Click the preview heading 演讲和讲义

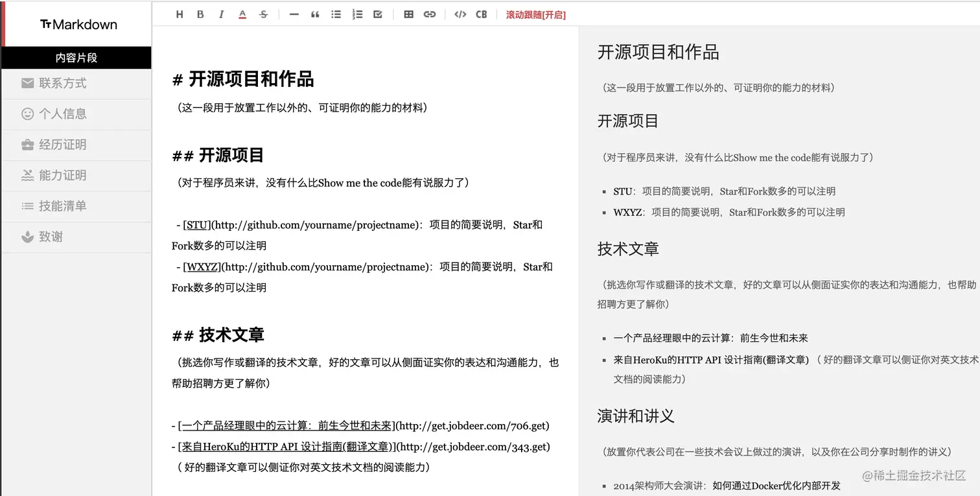pos(635,416)
